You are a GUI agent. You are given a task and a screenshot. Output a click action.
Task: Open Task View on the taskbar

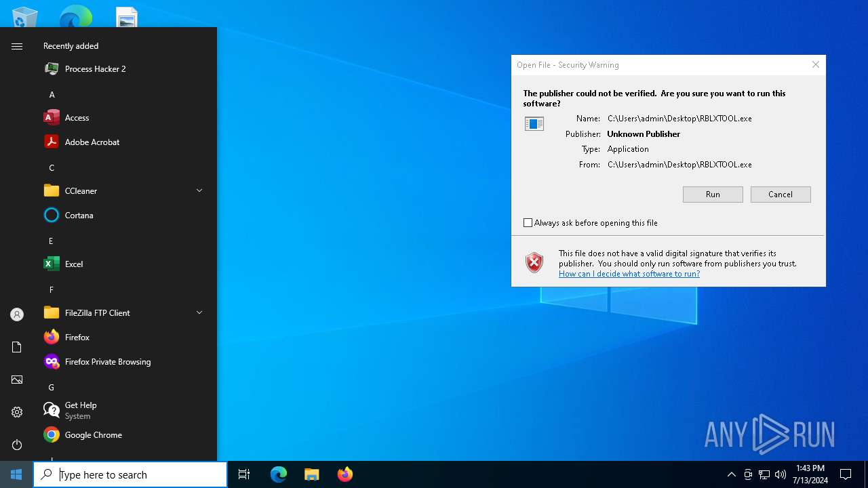pyautogui.click(x=244, y=474)
